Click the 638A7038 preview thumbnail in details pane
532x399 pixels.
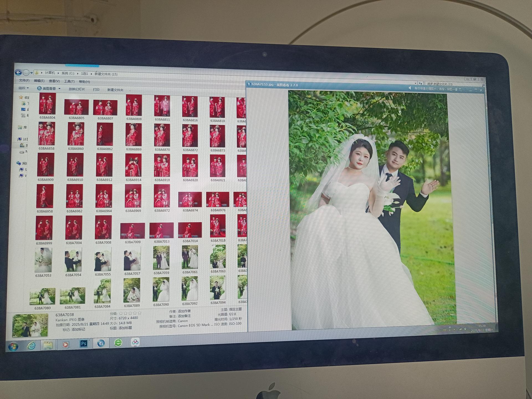pyautogui.click(x=30, y=325)
